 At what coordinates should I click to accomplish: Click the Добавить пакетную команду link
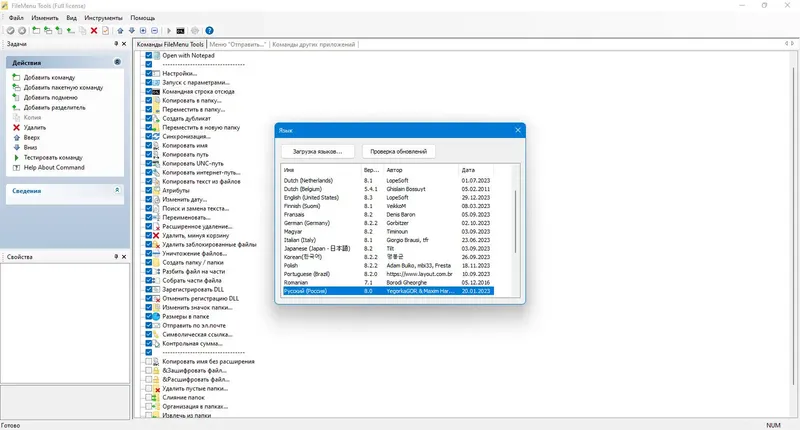pyautogui.click(x=63, y=88)
